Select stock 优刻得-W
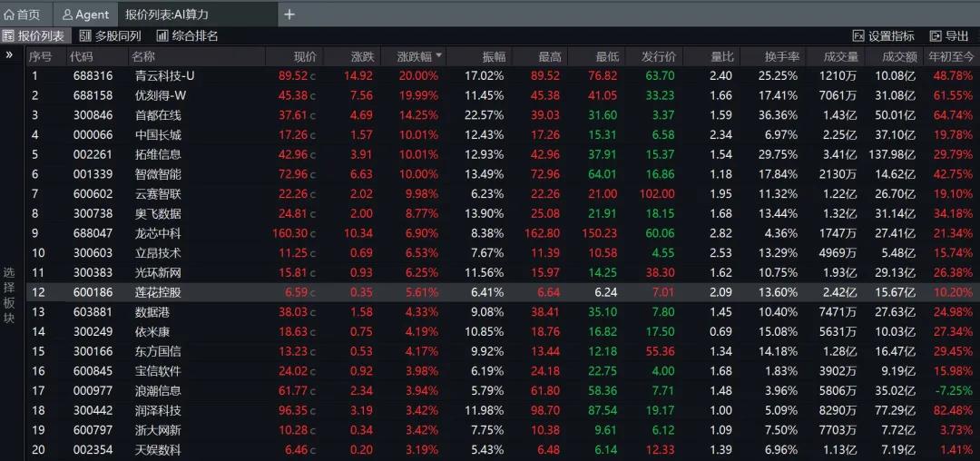Viewport: 980px width, 461px height. [x=160, y=95]
